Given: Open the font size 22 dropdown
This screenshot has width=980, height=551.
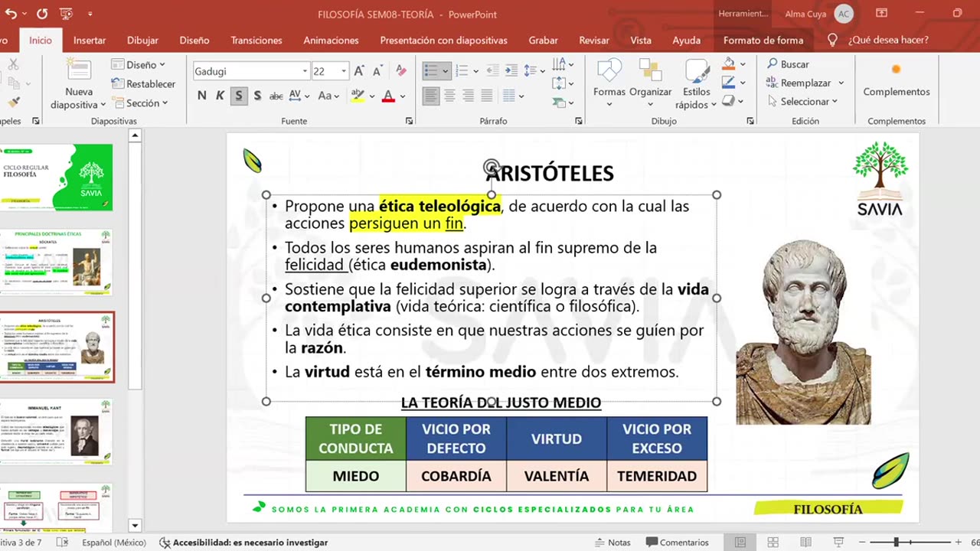Looking at the screenshot, I should [344, 71].
